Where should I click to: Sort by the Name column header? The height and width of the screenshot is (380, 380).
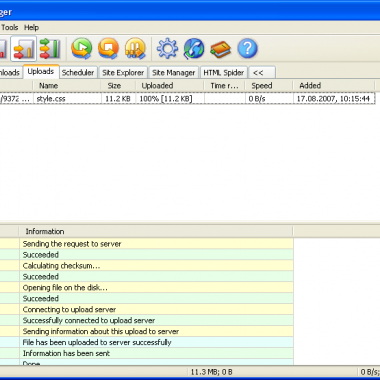67,86
